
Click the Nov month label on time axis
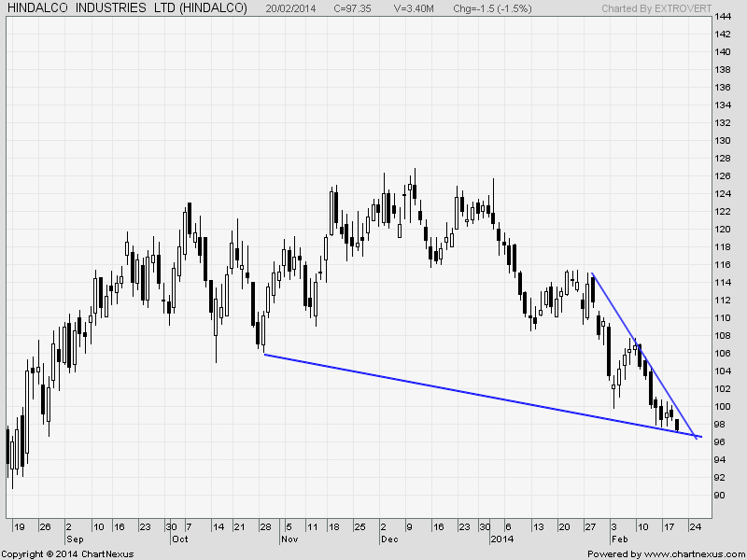[289, 539]
